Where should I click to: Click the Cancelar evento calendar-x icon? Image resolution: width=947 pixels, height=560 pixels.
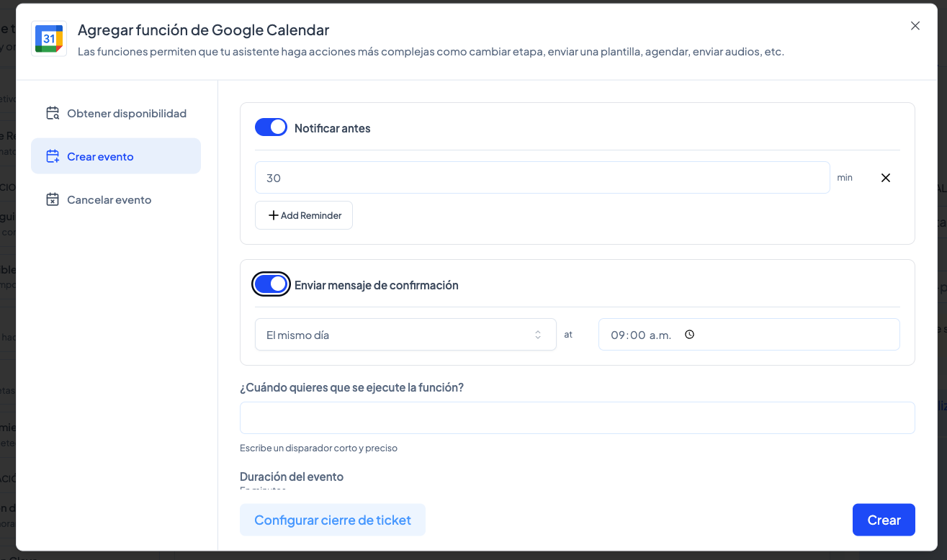53,199
